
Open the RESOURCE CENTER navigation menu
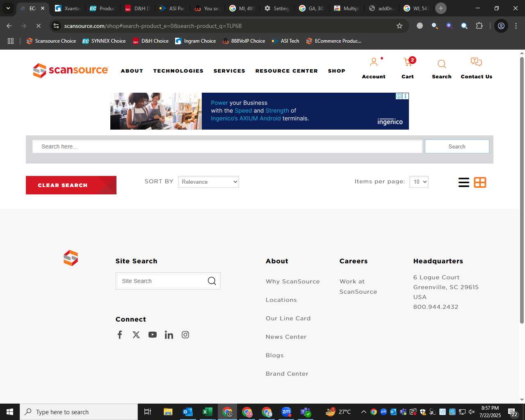tap(286, 71)
